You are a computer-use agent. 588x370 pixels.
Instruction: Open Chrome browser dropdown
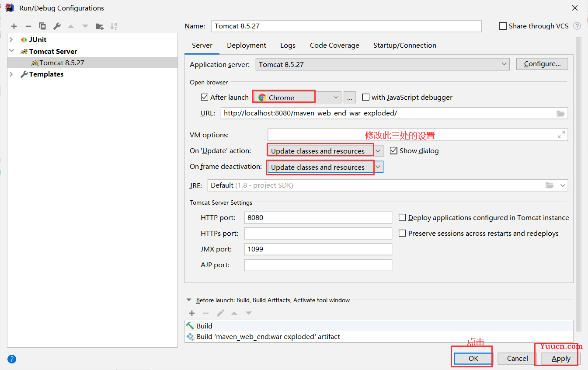(298, 97)
